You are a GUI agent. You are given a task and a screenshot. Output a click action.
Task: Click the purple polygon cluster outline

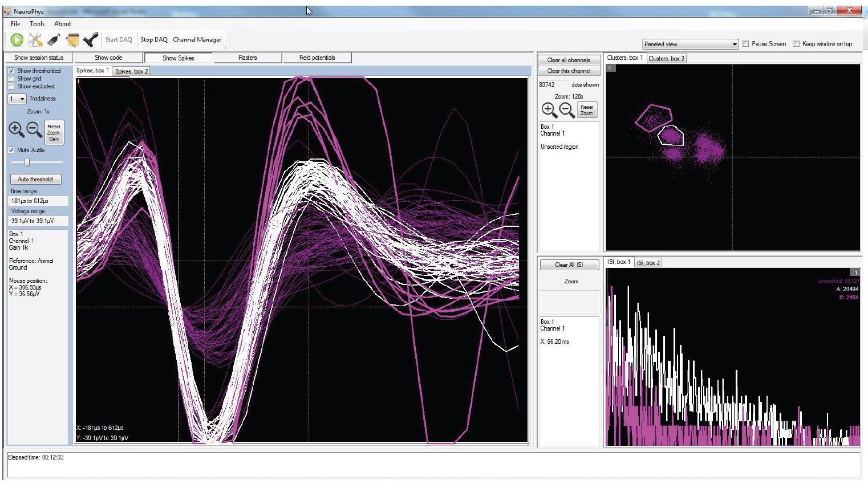[x=654, y=118]
